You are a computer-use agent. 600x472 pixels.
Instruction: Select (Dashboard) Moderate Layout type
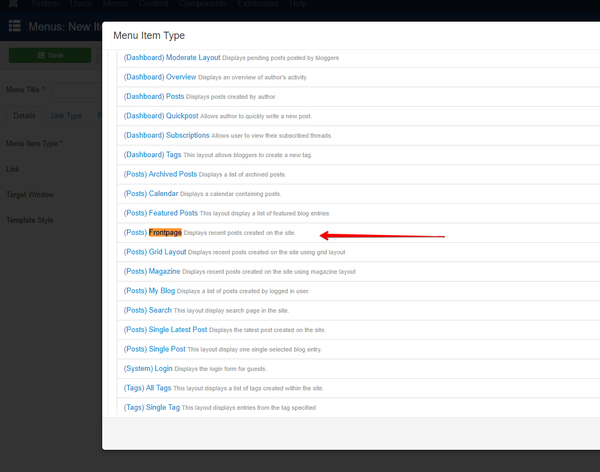click(172, 57)
